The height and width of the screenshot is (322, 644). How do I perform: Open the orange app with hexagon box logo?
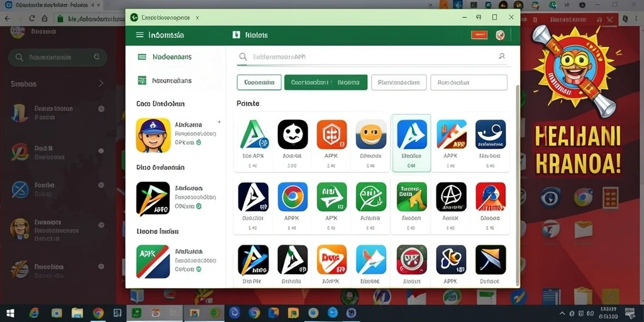(x=331, y=135)
